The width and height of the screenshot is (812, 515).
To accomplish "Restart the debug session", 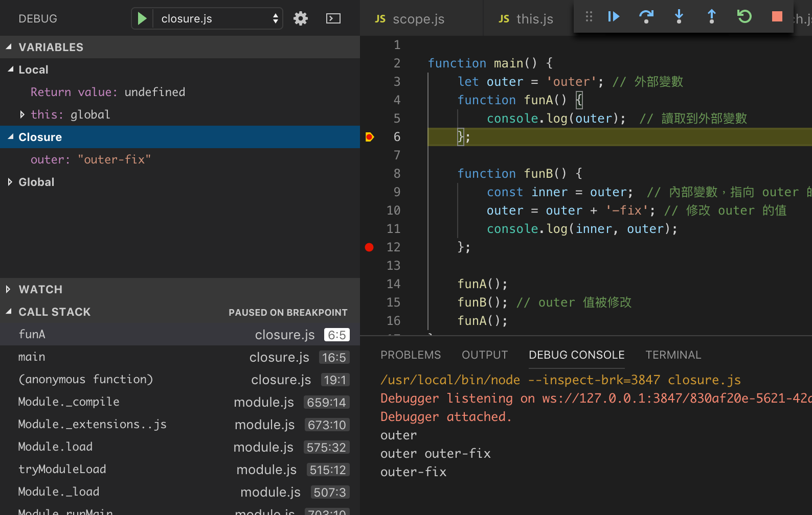I will pyautogui.click(x=744, y=17).
